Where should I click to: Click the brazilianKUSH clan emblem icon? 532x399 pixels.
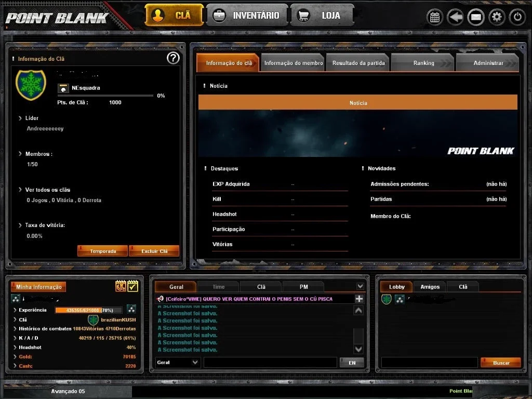tap(93, 320)
